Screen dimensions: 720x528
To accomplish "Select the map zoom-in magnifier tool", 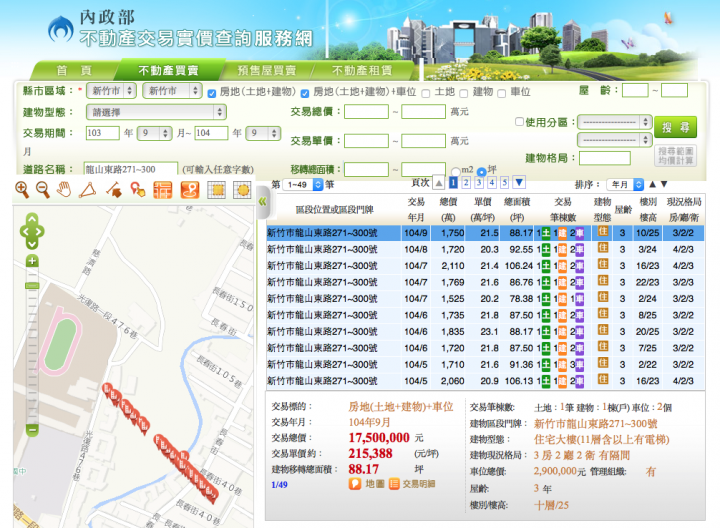I will 22,190.
